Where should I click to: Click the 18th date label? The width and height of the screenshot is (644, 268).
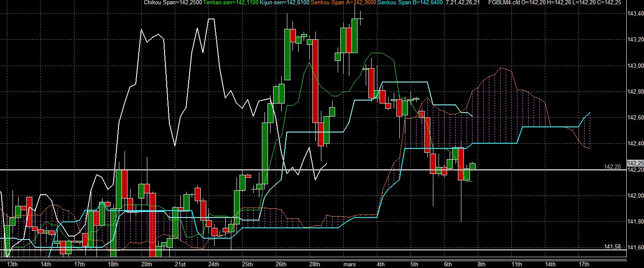point(113,264)
